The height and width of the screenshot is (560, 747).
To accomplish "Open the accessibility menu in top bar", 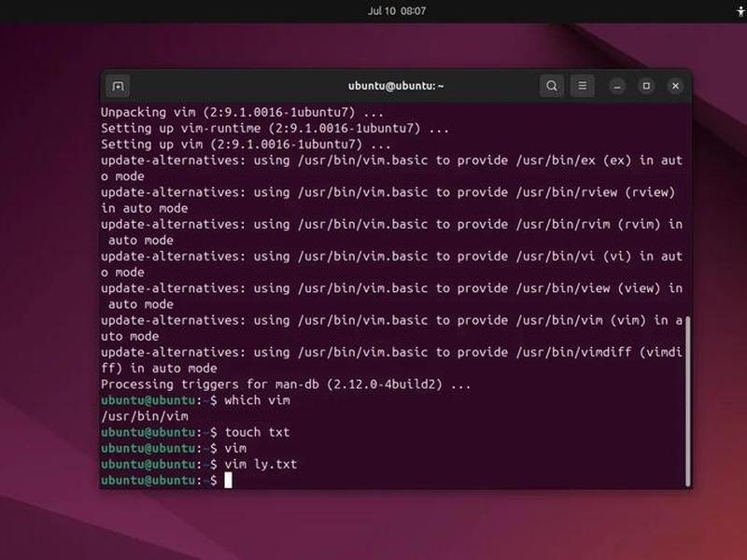I will tap(740, 10).
